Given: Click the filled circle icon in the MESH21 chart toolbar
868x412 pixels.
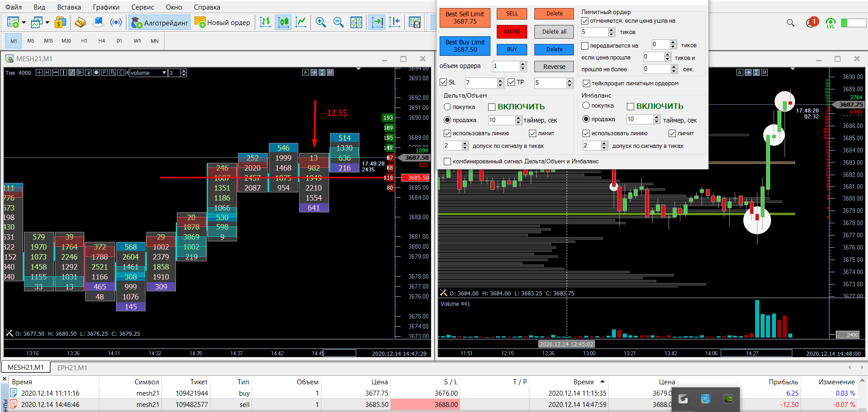Looking at the screenshot, I should click(96, 73).
